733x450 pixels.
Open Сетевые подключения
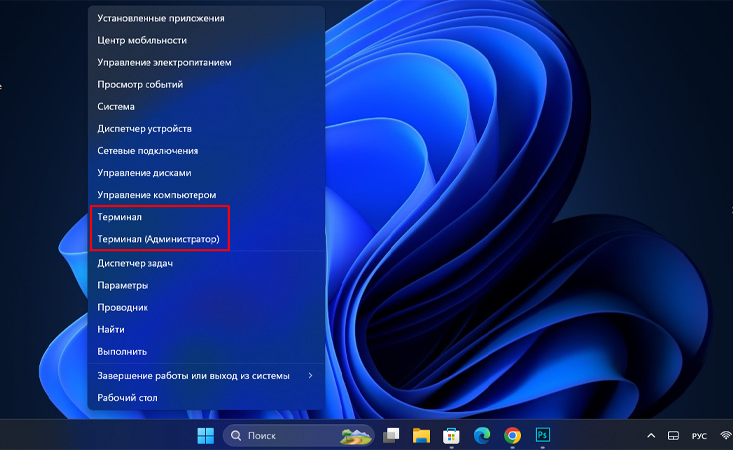(206, 150)
